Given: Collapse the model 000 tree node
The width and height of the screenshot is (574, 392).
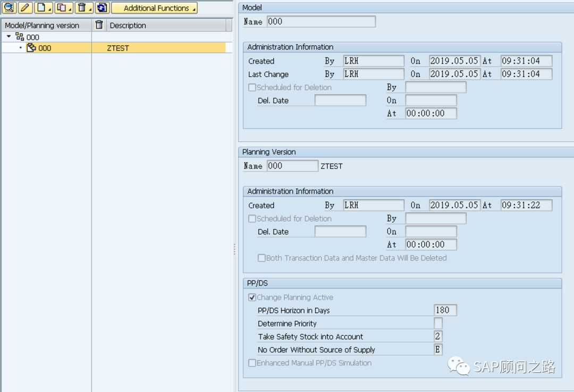Looking at the screenshot, I should [9, 37].
